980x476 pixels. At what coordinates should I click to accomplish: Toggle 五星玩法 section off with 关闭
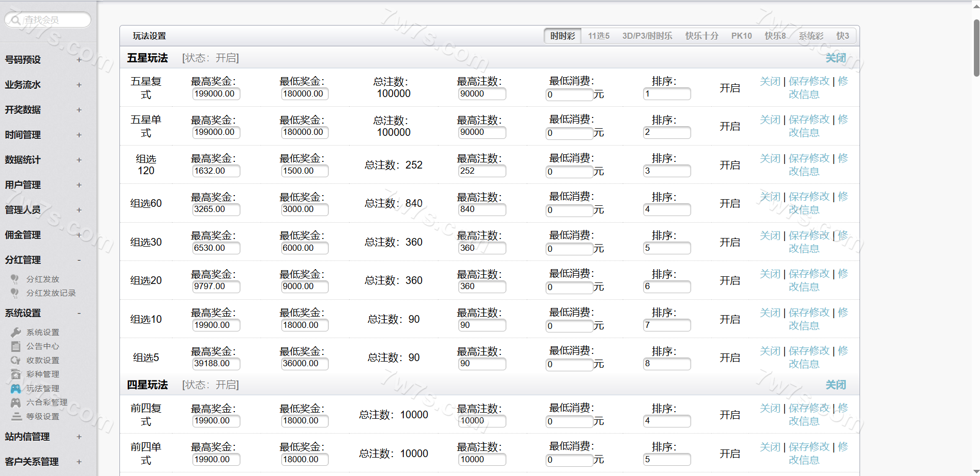836,58
